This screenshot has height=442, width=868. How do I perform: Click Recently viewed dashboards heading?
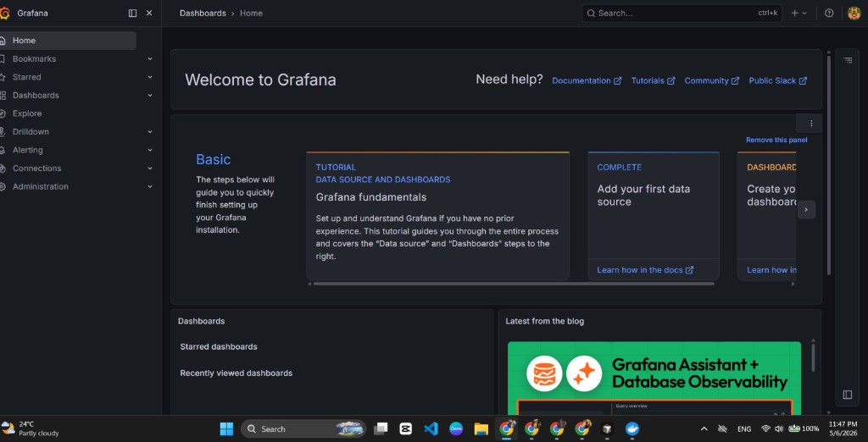pyautogui.click(x=236, y=373)
